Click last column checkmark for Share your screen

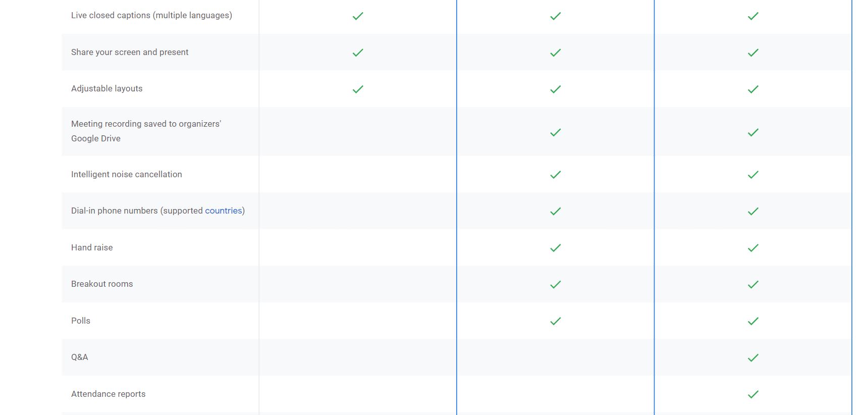(x=753, y=53)
